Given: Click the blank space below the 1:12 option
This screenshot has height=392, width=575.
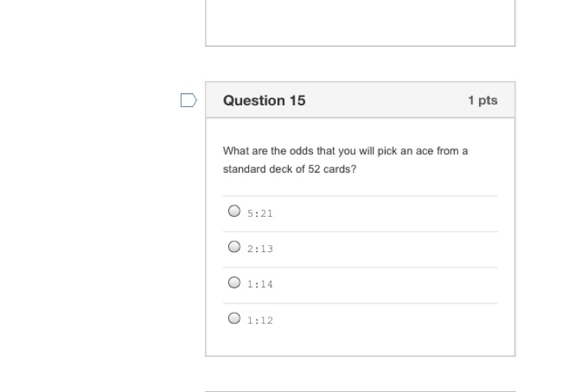Looking at the screenshot, I should [360, 343].
